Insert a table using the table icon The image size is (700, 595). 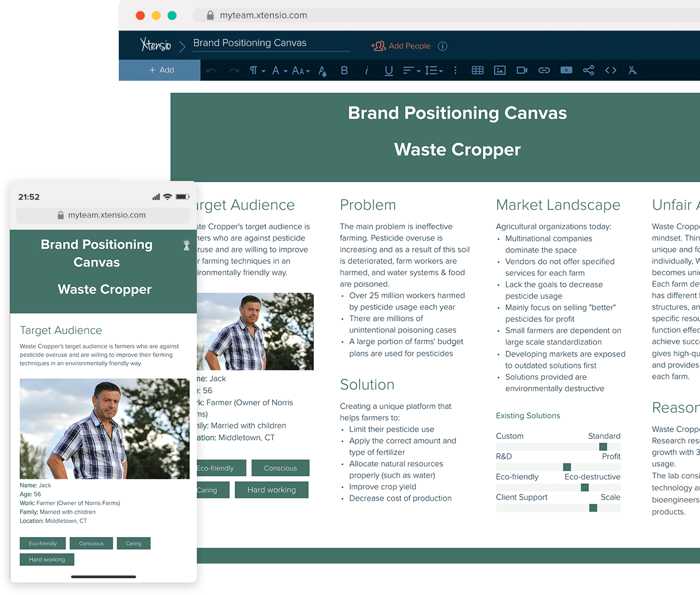pos(478,70)
